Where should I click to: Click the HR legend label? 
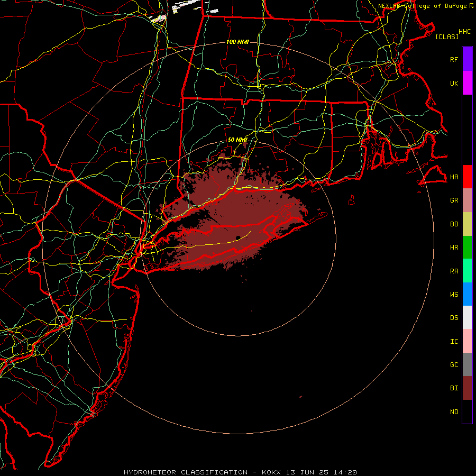pos(454,248)
